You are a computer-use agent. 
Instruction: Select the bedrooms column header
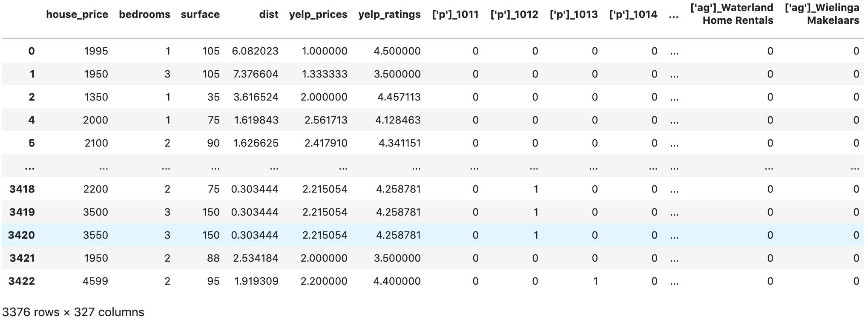pyautogui.click(x=144, y=14)
